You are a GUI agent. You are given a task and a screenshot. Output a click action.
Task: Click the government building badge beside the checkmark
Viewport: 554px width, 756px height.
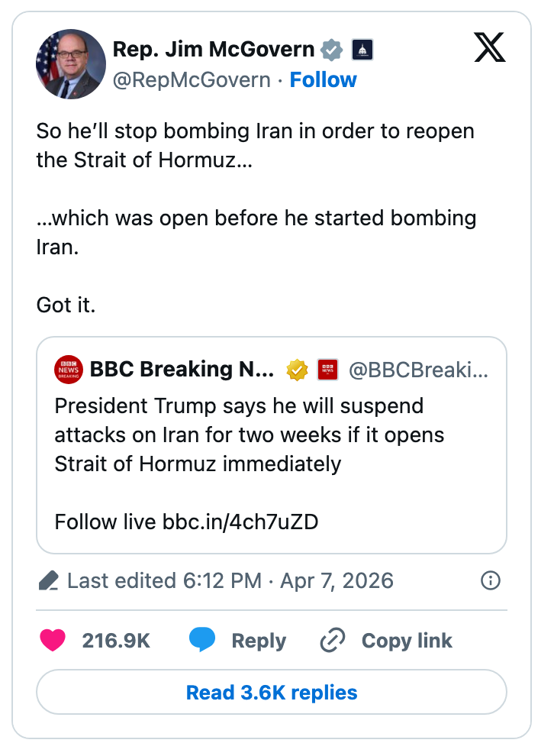[362, 48]
